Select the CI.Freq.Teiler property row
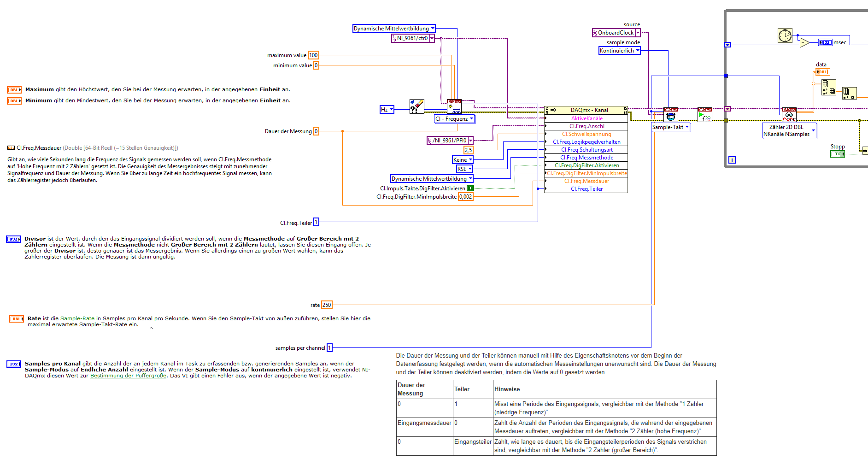This screenshot has width=868, height=459. [586, 189]
